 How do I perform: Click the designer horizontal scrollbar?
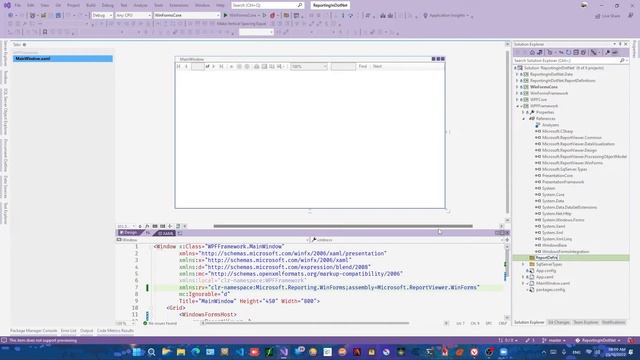coord(343,226)
